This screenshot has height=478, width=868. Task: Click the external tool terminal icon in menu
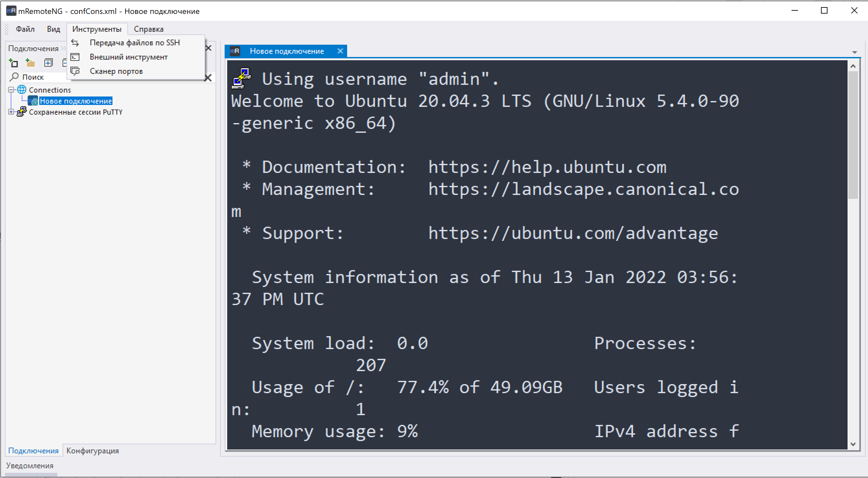pyautogui.click(x=75, y=57)
